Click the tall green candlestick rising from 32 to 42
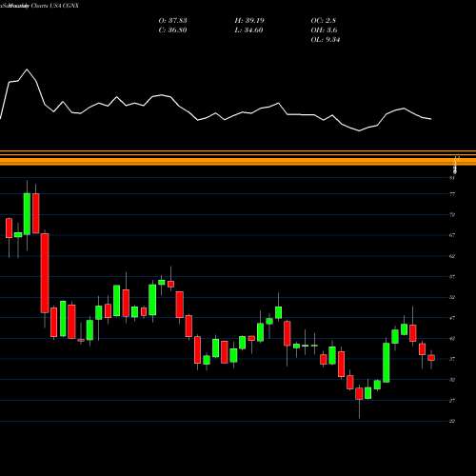 point(387,363)
